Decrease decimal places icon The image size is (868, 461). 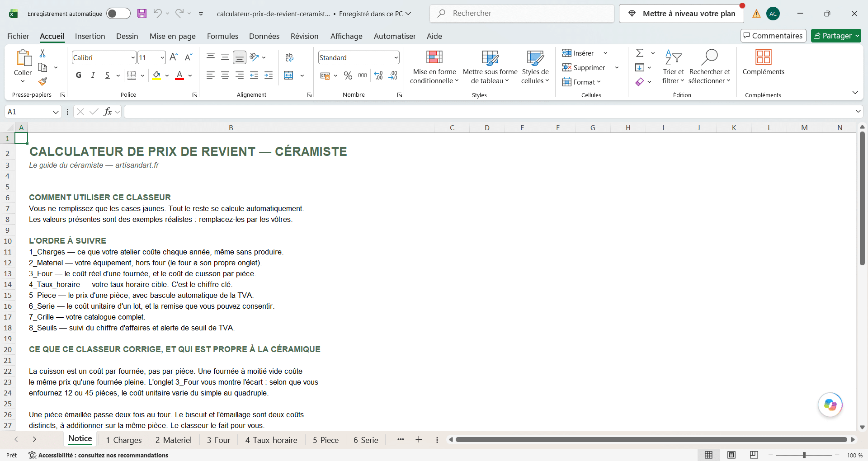pyautogui.click(x=393, y=75)
